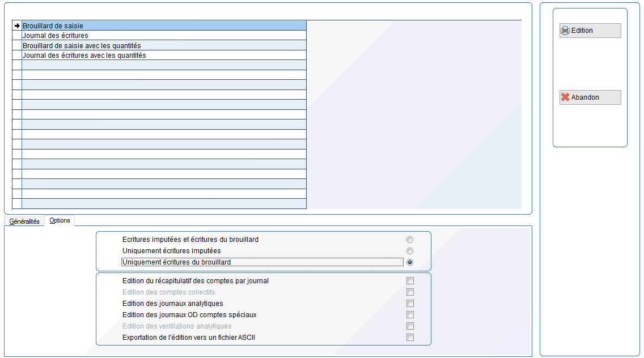This screenshot has height=358, width=644.
Task: Check Edition des journaux analytiques
Action: pyautogui.click(x=410, y=304)
